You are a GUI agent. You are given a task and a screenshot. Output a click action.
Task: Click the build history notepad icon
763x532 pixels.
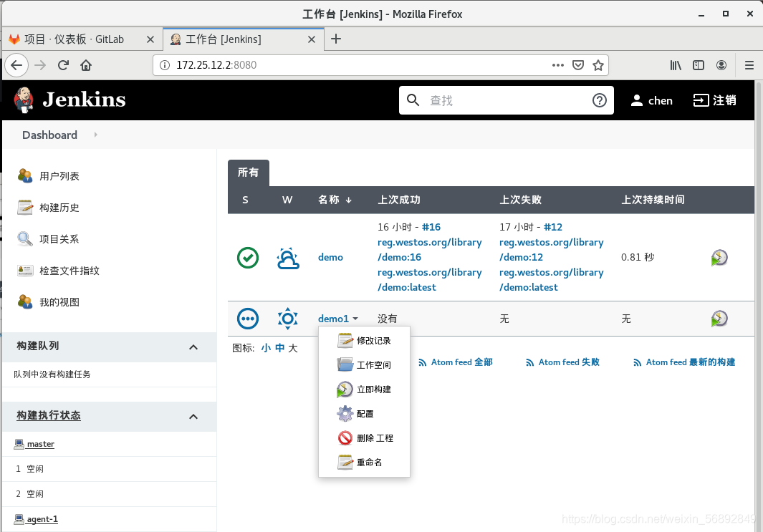(25, 207)
